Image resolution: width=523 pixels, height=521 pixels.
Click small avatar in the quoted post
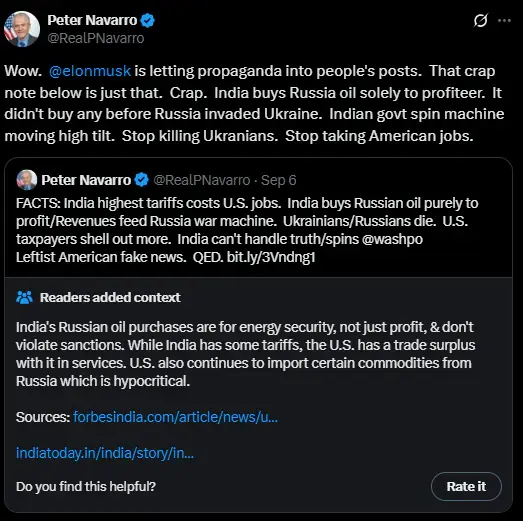27,180
